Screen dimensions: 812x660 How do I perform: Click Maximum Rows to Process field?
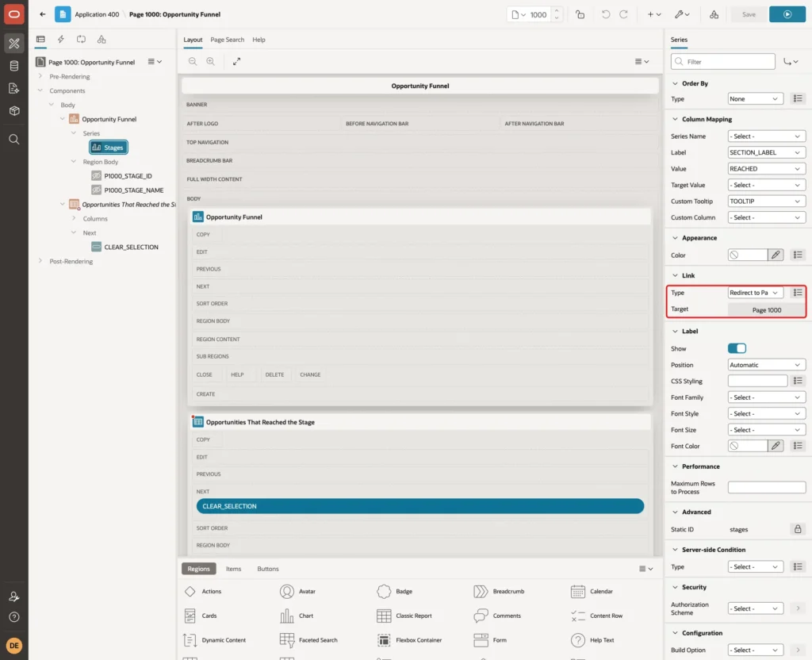point(767,487)
